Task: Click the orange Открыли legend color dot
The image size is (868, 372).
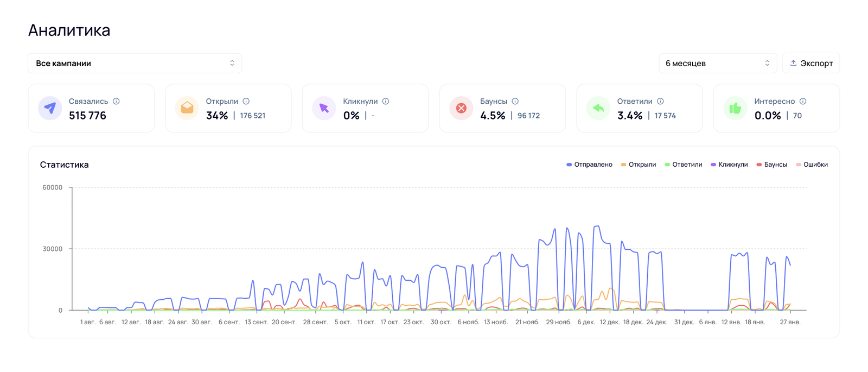Action: coord(623,165)
